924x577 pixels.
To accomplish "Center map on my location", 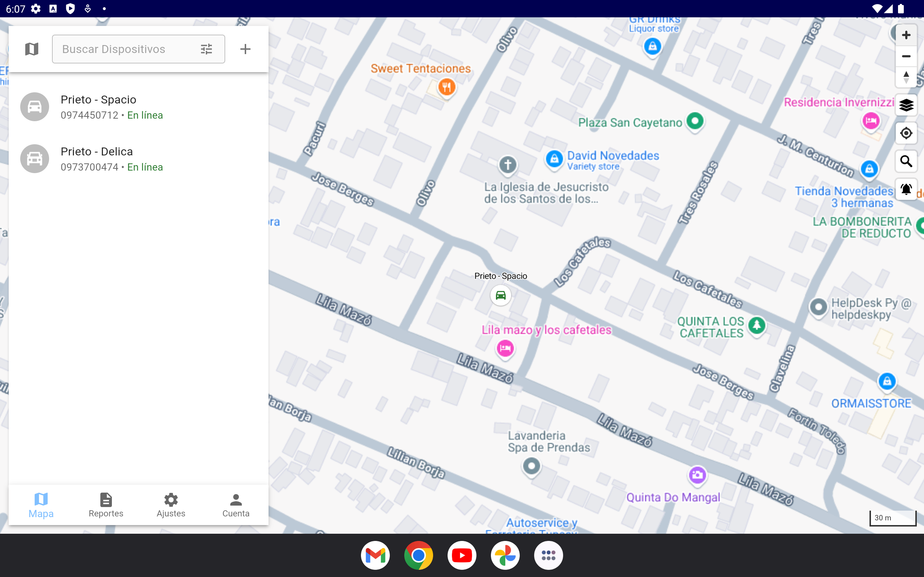I will [x=906, y=133].
